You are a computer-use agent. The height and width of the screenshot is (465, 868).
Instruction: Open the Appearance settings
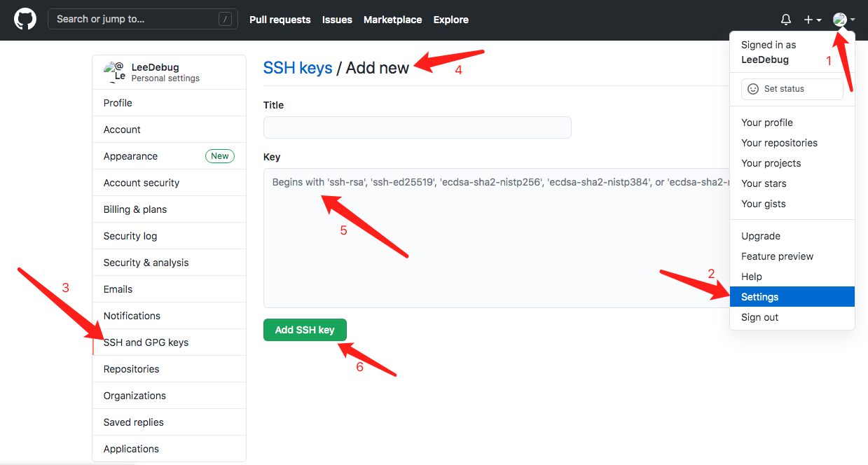pyautogui.click(x=169, y=156)
